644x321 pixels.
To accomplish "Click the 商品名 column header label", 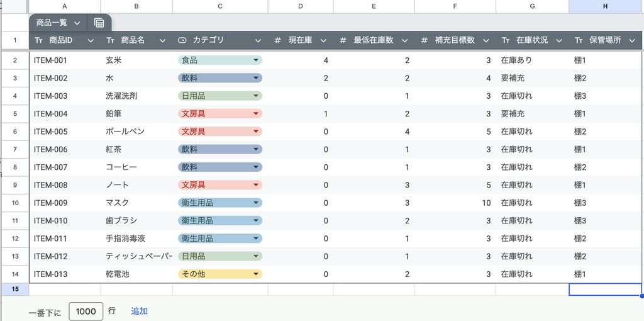I will click(x=133, y=40).
